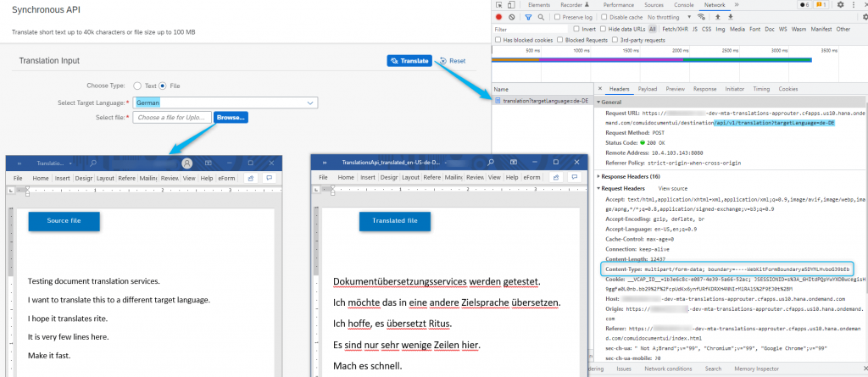Open the Select Target Language dropdown
Screen dimensions: 868x377
(310, 103)
